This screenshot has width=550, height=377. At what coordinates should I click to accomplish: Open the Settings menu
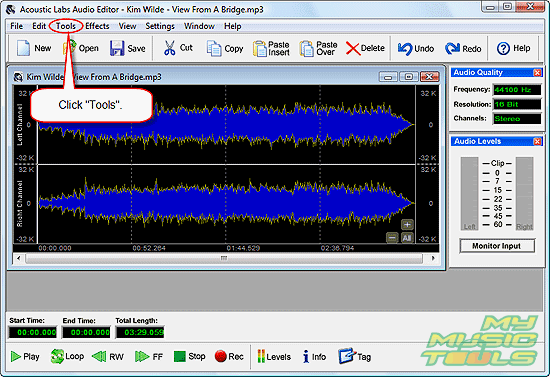click(x=160, y=26)
